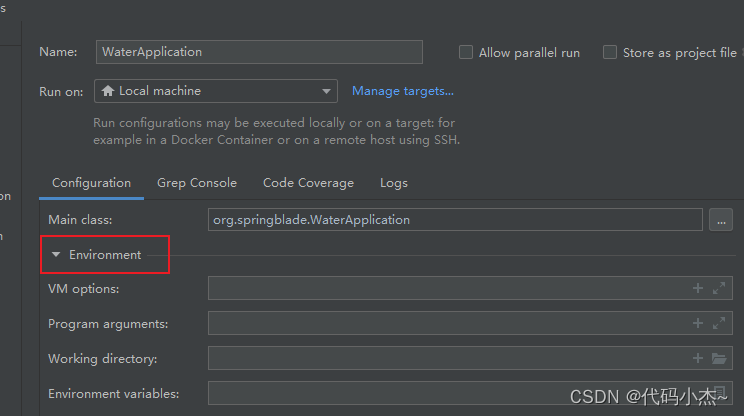Expand the Program arguments field editor

(x=719, y=323)
